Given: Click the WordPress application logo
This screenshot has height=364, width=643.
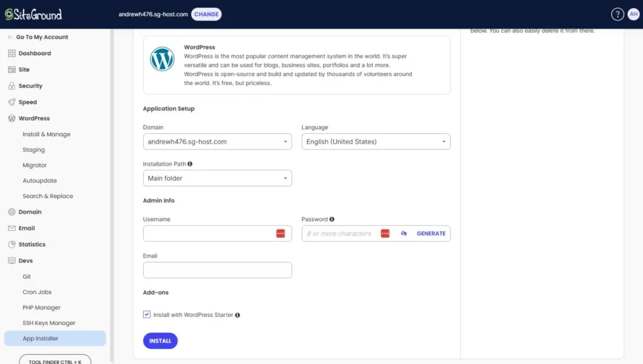Looking at the screenshot, I should pos(162,59).
